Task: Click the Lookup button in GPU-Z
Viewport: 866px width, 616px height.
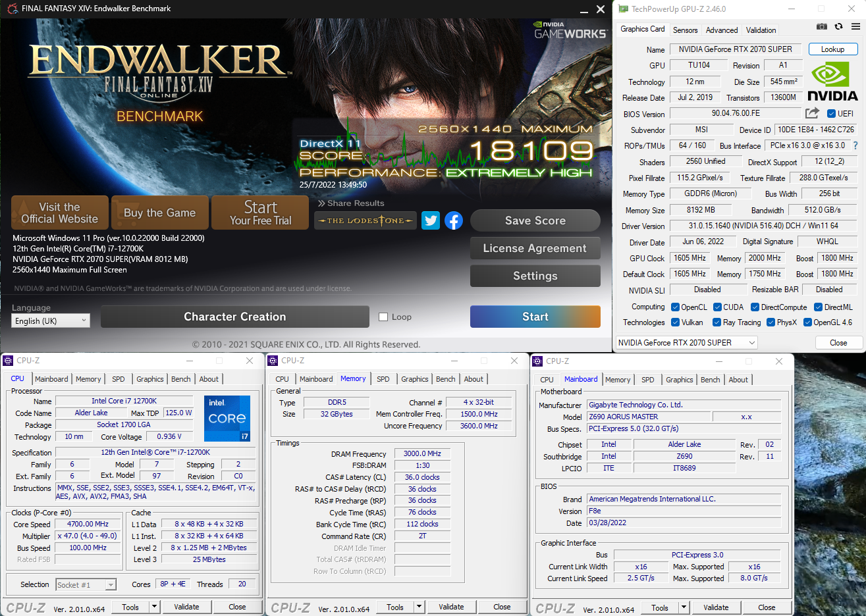Action: (832, 49)
